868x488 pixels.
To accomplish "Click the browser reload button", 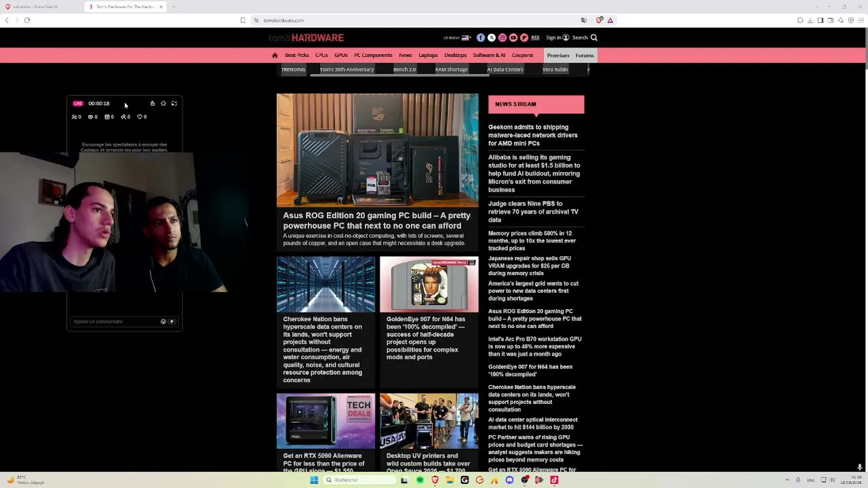I will pyautogui.click(x=27, y=20).
